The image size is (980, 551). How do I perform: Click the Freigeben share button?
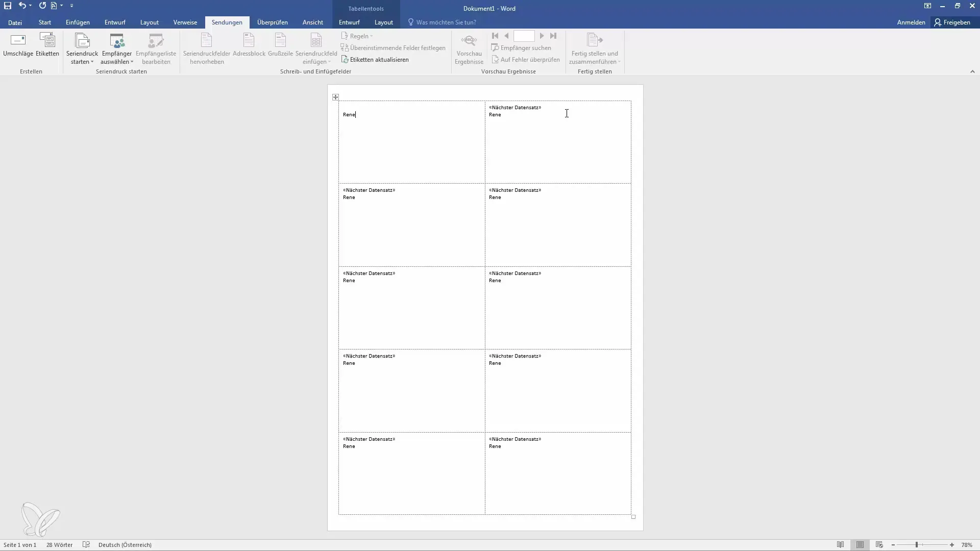click(952, 22)
